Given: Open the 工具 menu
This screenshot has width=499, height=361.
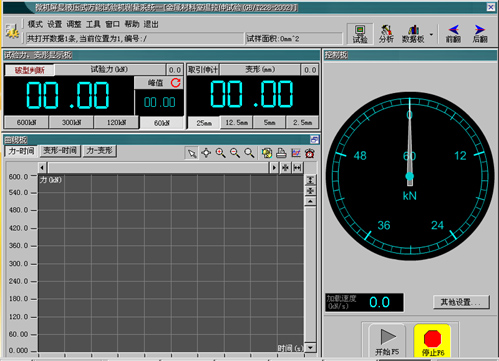Looking at the screenshot, I should click(93, 24).
